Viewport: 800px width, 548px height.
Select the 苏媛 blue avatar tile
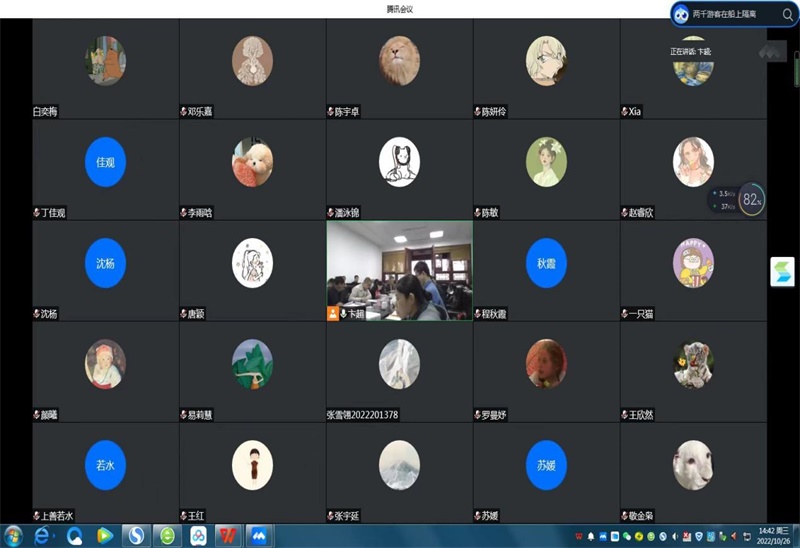546,465
